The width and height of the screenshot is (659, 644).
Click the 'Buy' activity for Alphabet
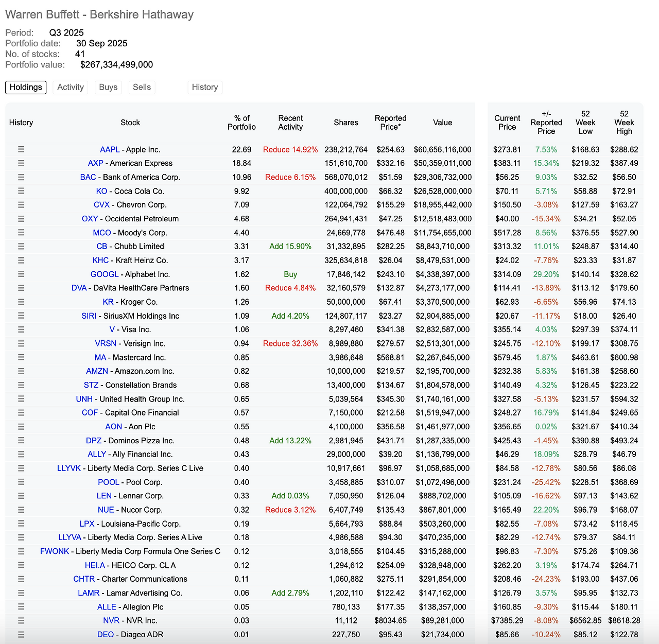pyautogui.click(x=290, y=274)
